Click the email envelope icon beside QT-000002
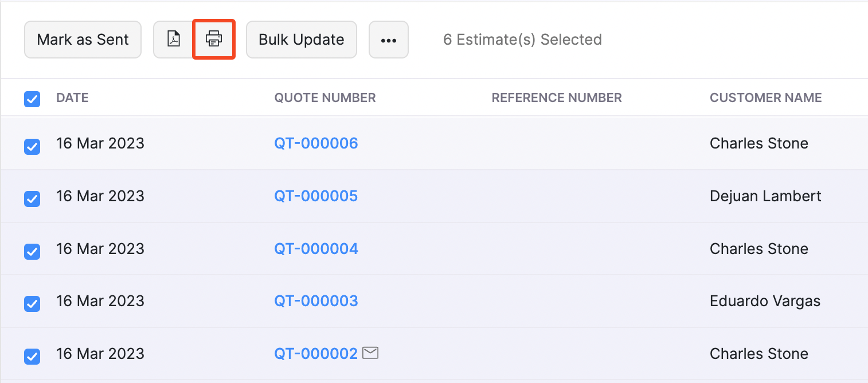Viewport: 868px width, 383px height. 371,353
